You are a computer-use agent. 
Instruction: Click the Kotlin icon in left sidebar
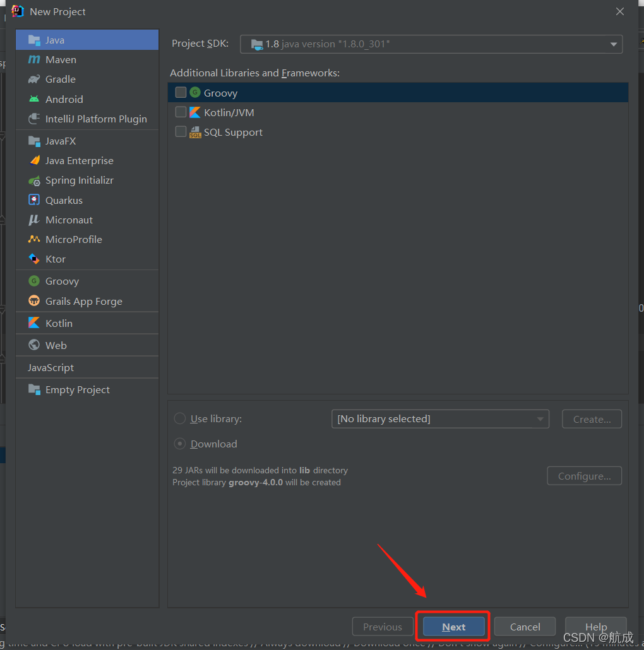[34, 322]
